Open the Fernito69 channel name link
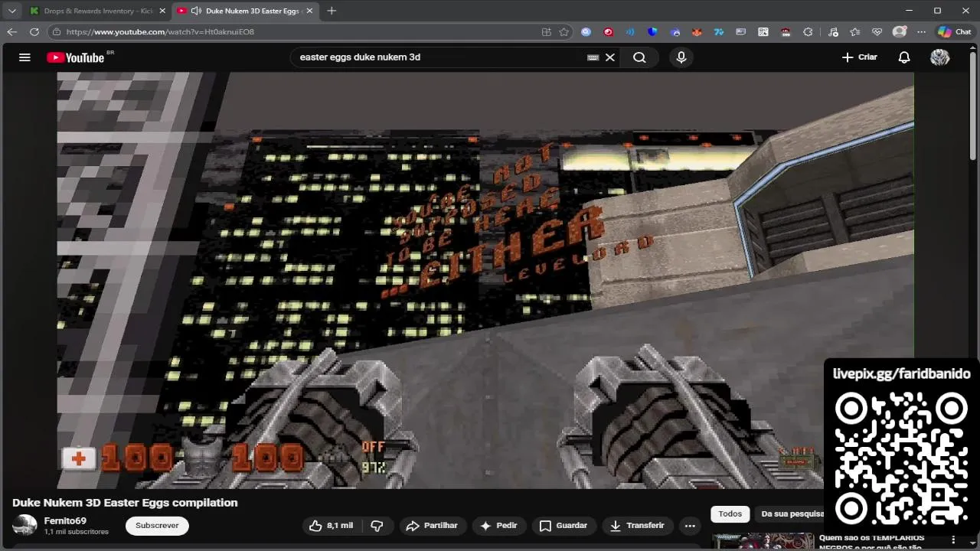 tap(65, 521)
